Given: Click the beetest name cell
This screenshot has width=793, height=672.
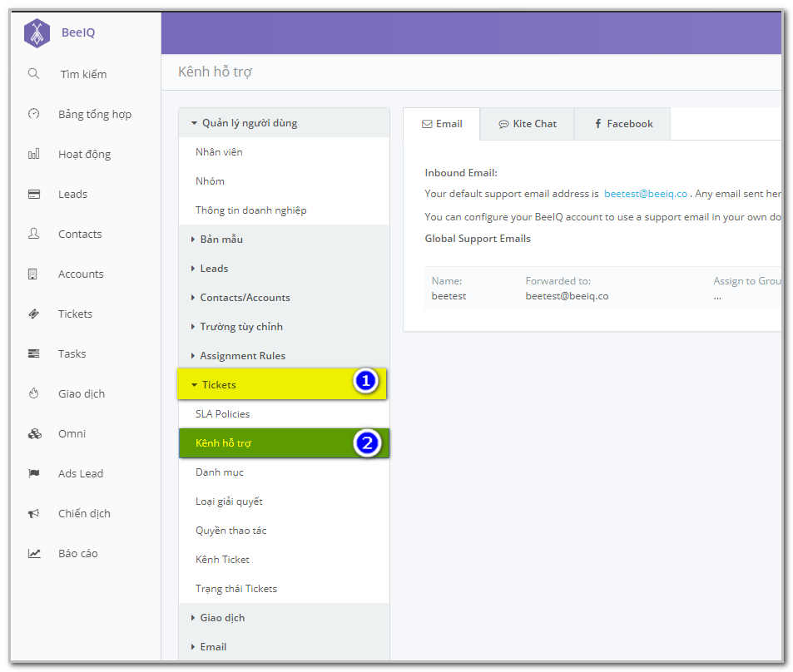Looking at the screenshot, I should [x=449, y=296].
